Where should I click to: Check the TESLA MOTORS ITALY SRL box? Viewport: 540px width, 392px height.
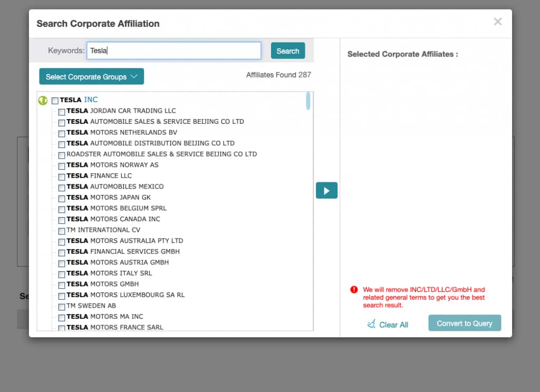62,275
